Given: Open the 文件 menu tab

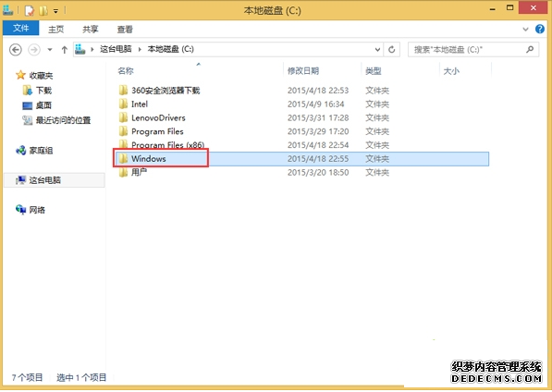Looking at the screenshot, I should (x=20, y=28).
